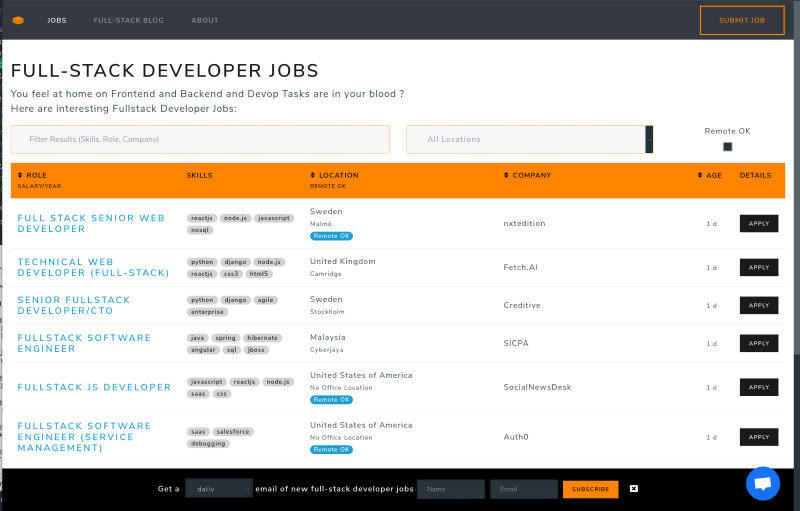
Task: Click the orange stack logo icon
Action: [x=18, y=20]
